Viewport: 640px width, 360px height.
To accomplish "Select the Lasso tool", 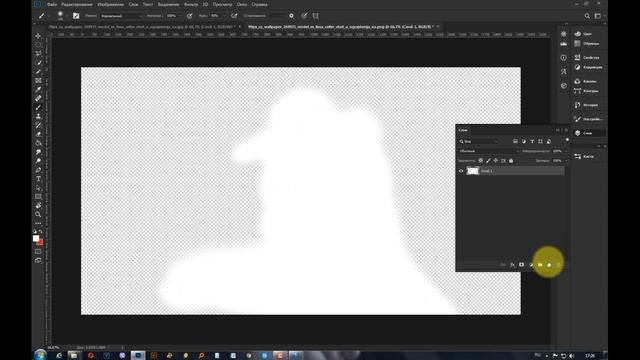I will click(38, 54).
